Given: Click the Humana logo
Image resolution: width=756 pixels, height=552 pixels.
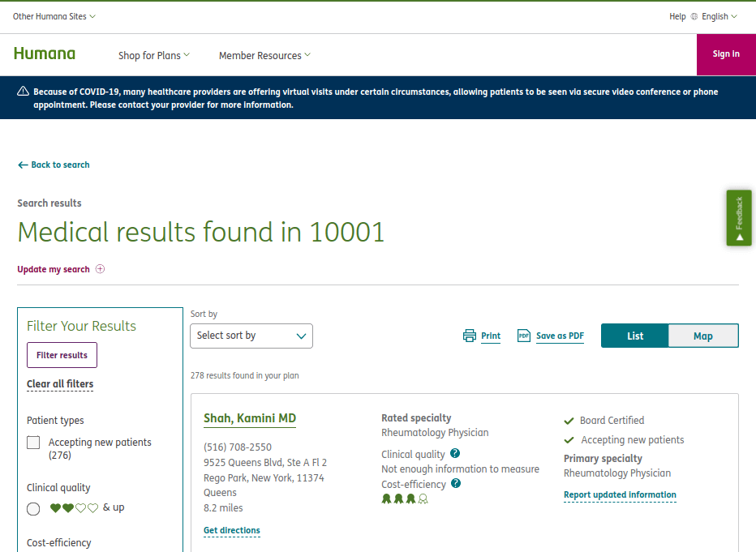Looking at the screenshot, I should [45, 53].
